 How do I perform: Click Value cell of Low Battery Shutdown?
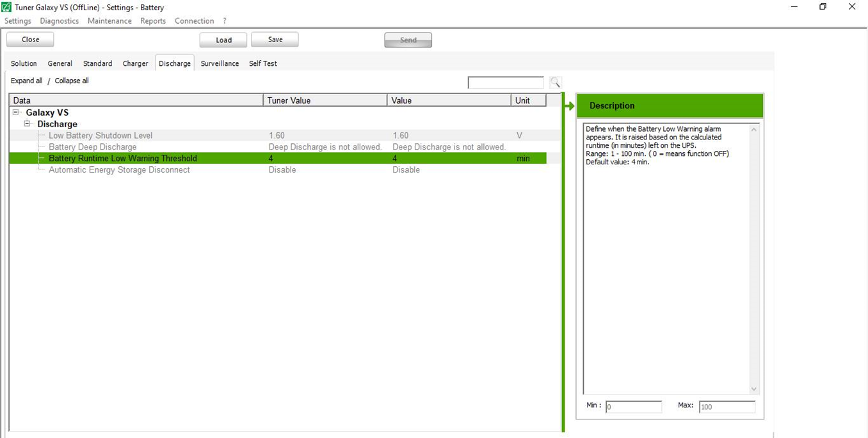[449, 136]
